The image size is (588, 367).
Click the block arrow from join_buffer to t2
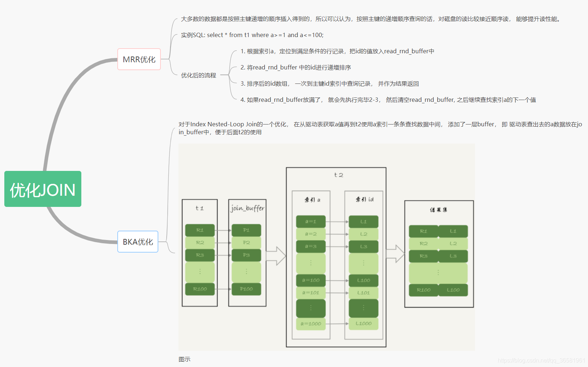276,256
